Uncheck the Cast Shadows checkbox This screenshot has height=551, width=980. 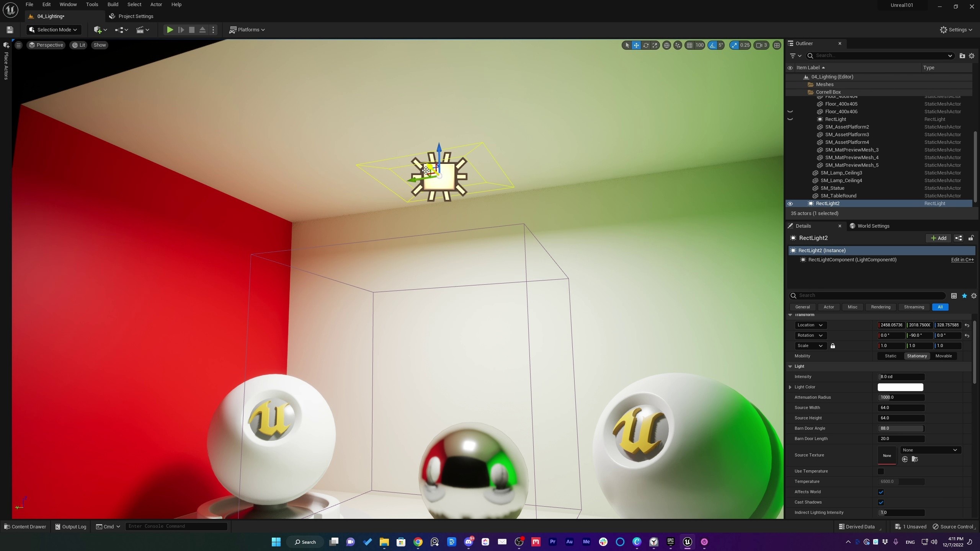click(x=881, y=502)
